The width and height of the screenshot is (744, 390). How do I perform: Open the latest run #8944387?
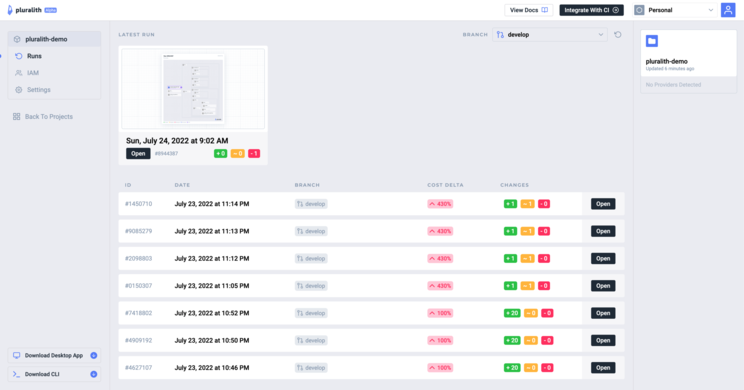(x=138, y=153)
